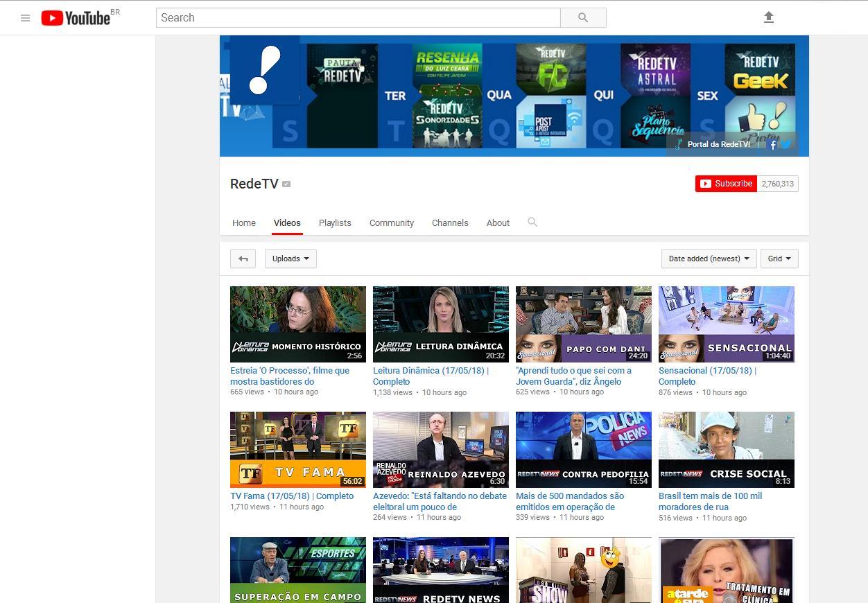
Task: Open the Date added (newest) sort dropdown
Action: [x=709, y=259]
